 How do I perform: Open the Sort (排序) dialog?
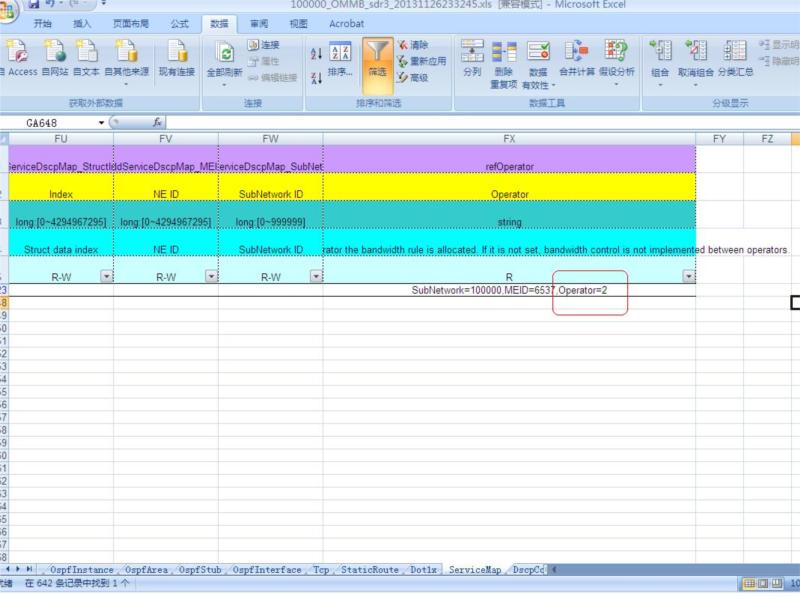(340, 59)
